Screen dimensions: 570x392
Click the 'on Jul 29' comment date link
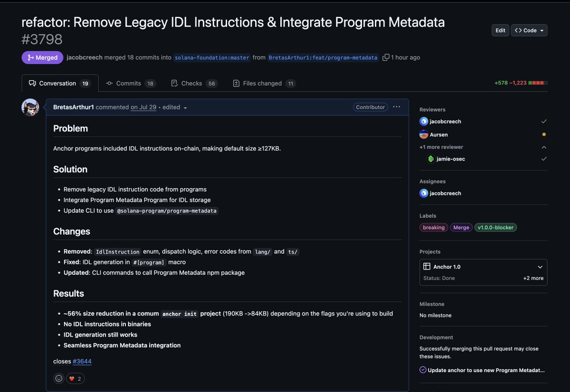coord(143,107)
